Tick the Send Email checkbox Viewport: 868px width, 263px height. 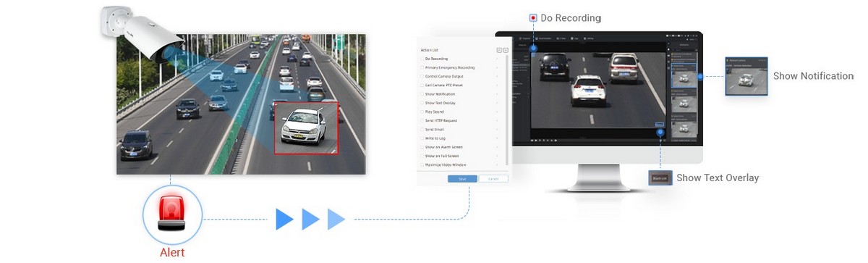click(x=422, y=129)
